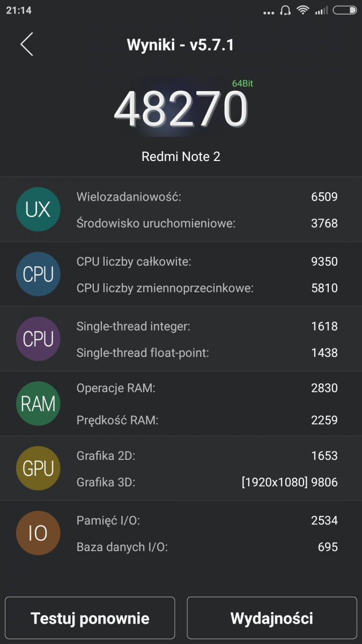Tap the 64Bit label
The height and width of the screenshot is (644, 362).
242,84
